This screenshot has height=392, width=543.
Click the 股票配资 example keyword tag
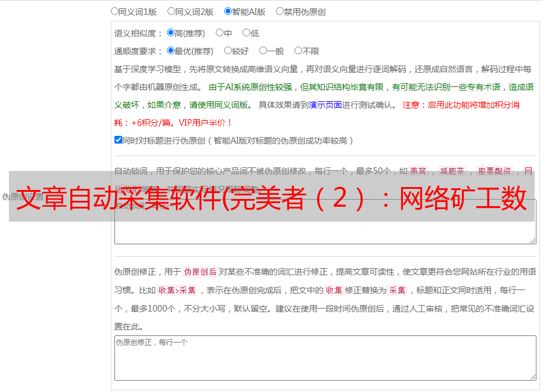(495, 171)
